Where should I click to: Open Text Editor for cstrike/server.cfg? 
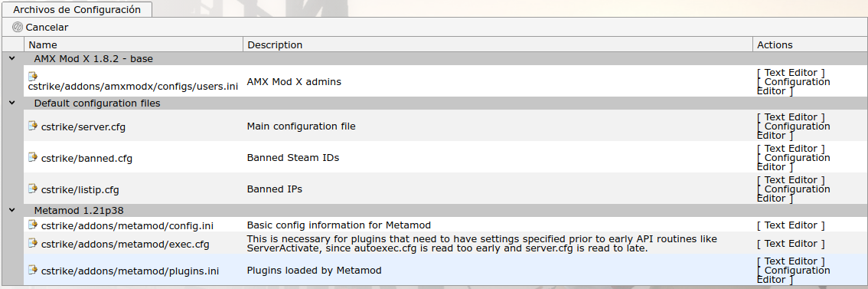click(791, 117)
